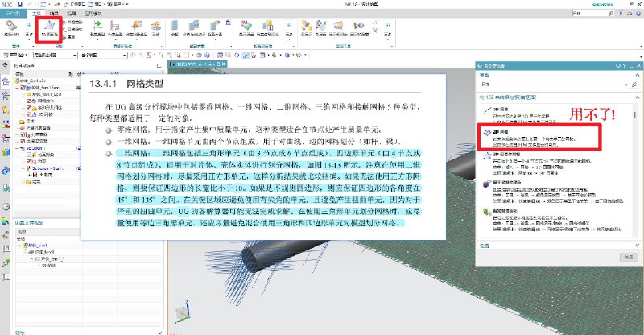
Task: Collapse the matches results section chevron
Action: click(637, 97)
